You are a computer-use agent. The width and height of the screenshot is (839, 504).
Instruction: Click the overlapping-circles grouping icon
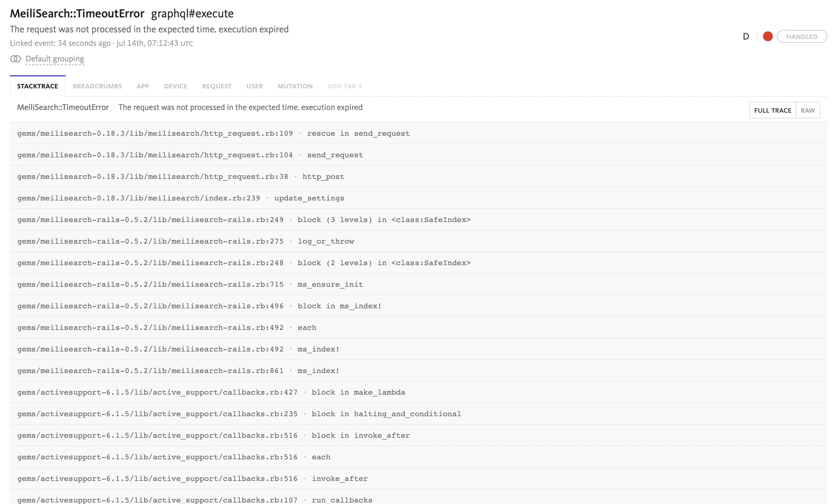pyautogui.click(x=15, y=59)
